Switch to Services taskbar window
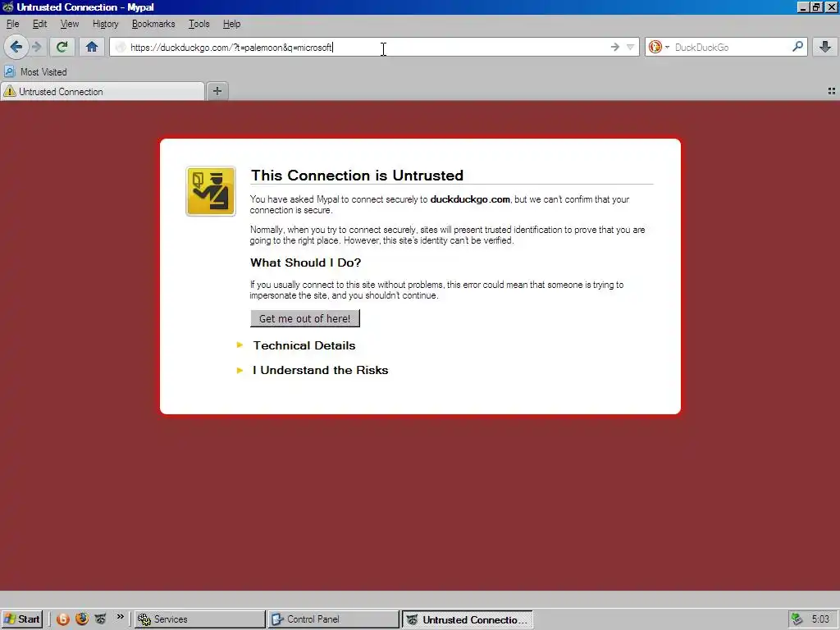The height and width of the screenshot is (630, 840). tap(199, 619)
